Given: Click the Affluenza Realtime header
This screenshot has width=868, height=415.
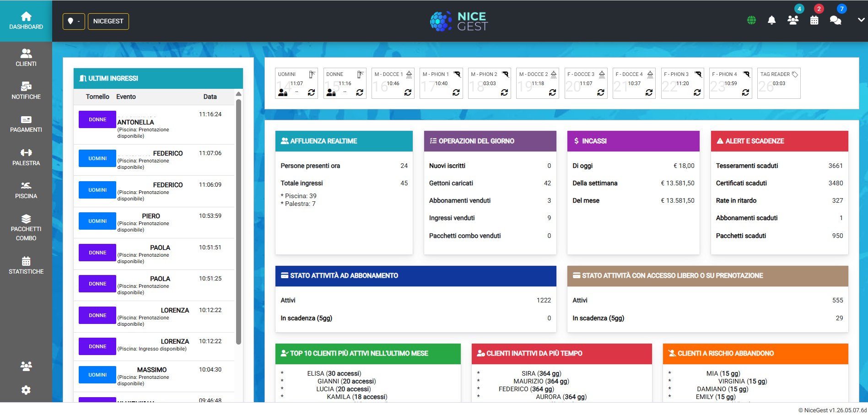Looking at the screenshot, I should click(344, 141).
